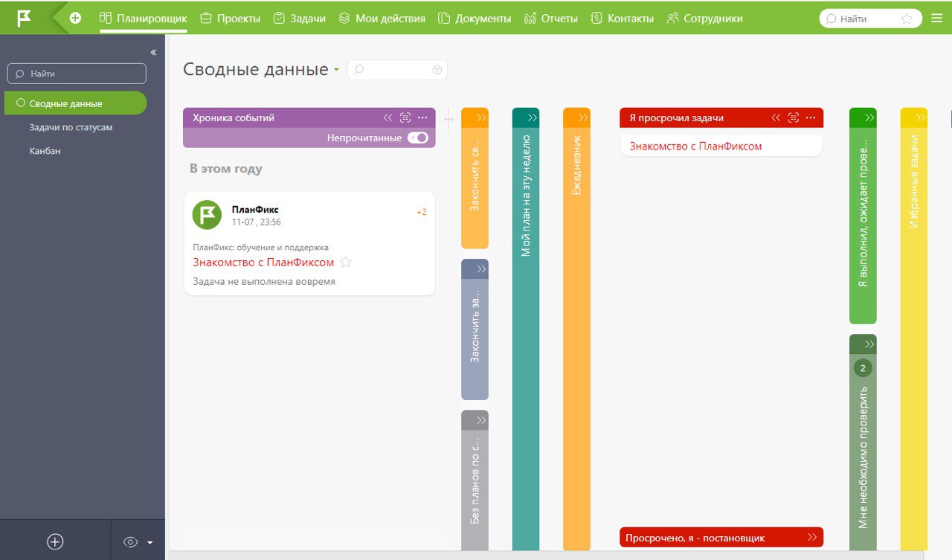Viewport: 952px width, 560px height.
Task: Click display-settings icon on Я просрочил задачи panel
Action: click(793, 118)
